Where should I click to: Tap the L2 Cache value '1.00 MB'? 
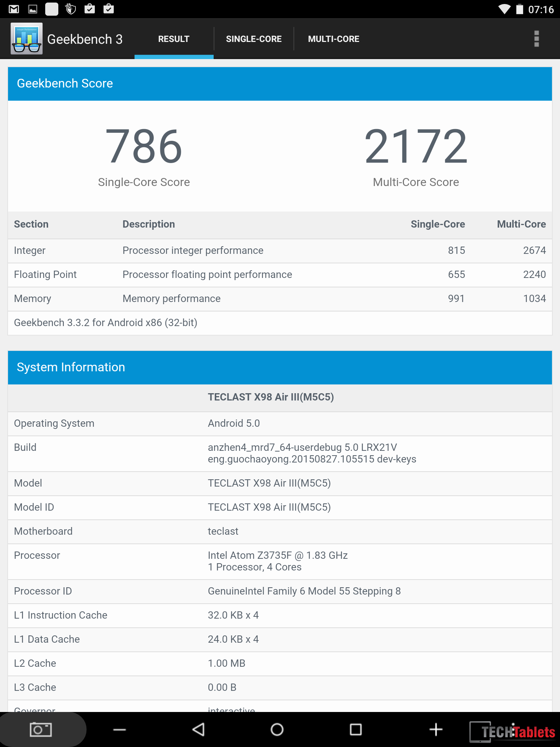click(x=227, y=663)
